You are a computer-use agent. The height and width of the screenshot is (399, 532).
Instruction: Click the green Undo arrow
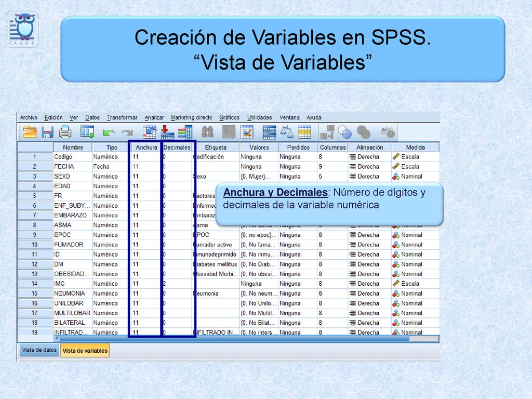point(109,132)
